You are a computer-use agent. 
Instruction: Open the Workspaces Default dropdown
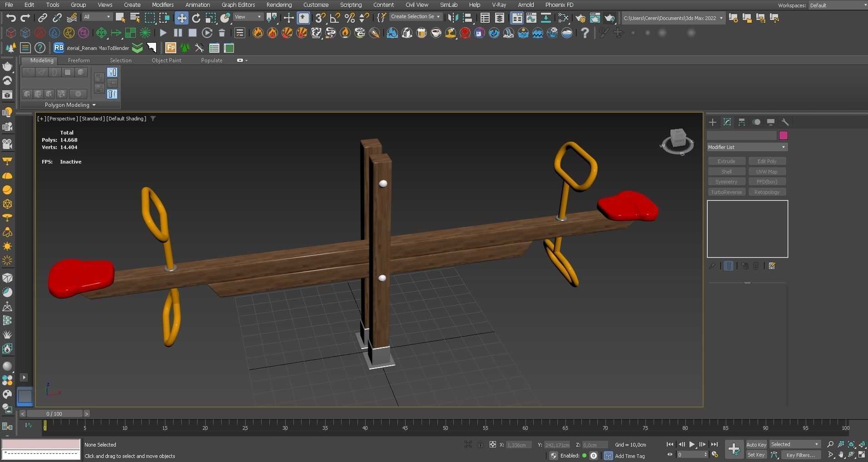click(x=838, y=5)
